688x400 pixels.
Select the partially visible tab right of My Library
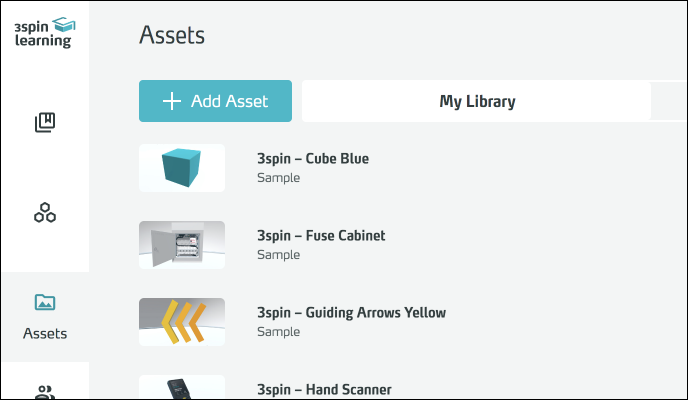click(x=670, y=101)
